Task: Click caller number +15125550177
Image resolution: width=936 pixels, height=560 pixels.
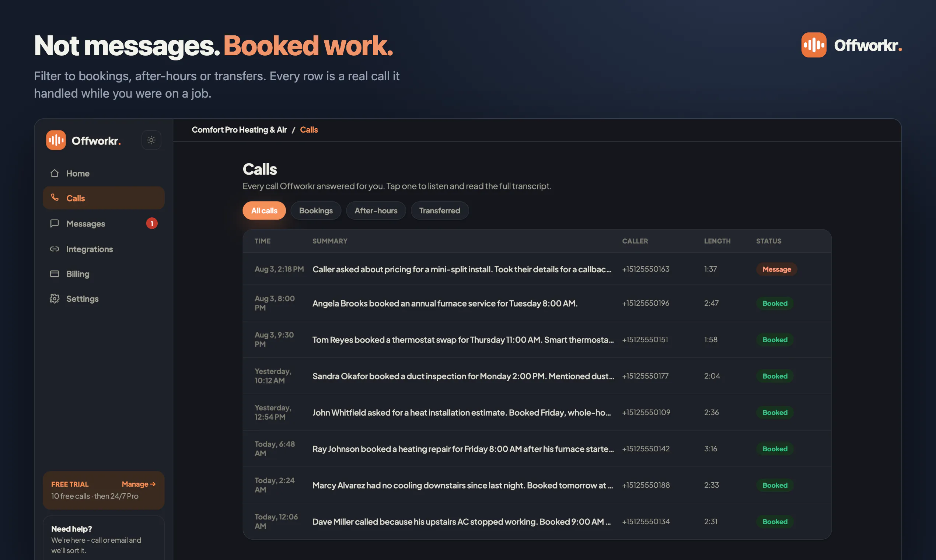Action: 645,376
